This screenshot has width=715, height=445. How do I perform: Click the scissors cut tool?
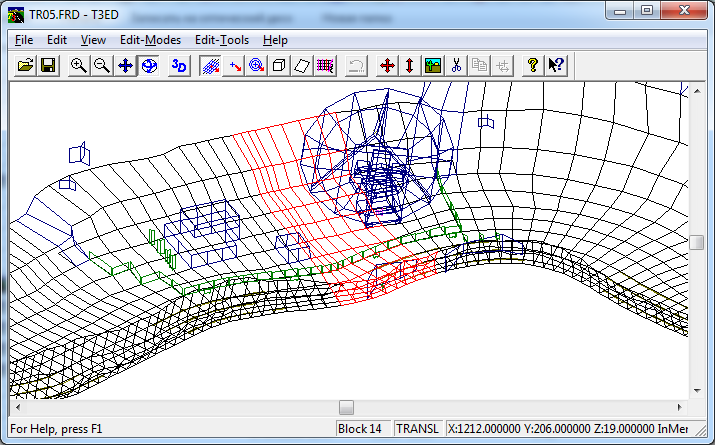[455, 66]
